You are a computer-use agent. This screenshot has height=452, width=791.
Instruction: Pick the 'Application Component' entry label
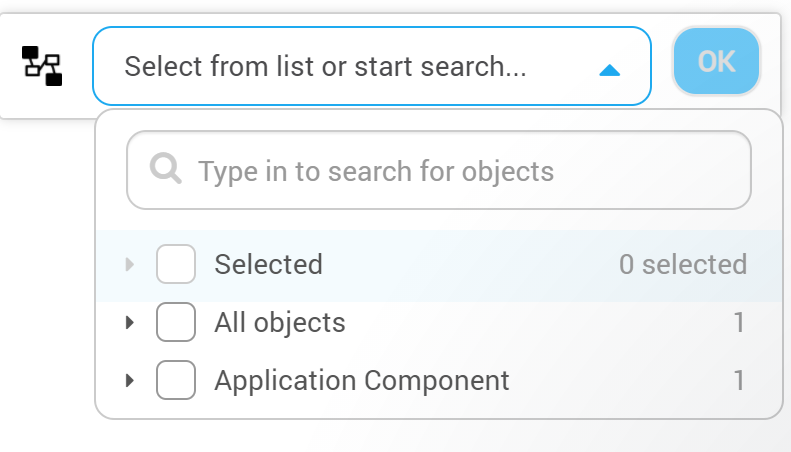(x=362, y=380)
